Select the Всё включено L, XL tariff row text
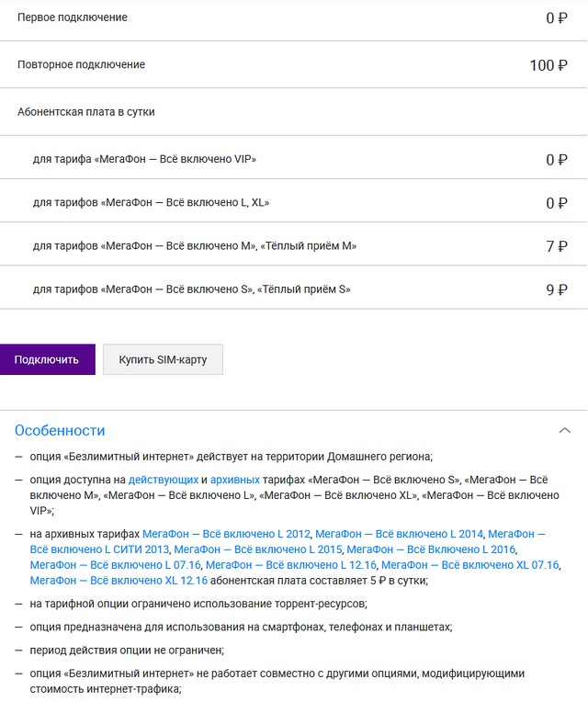This screenshot has height=702, width=588. [x=152, y=202]
